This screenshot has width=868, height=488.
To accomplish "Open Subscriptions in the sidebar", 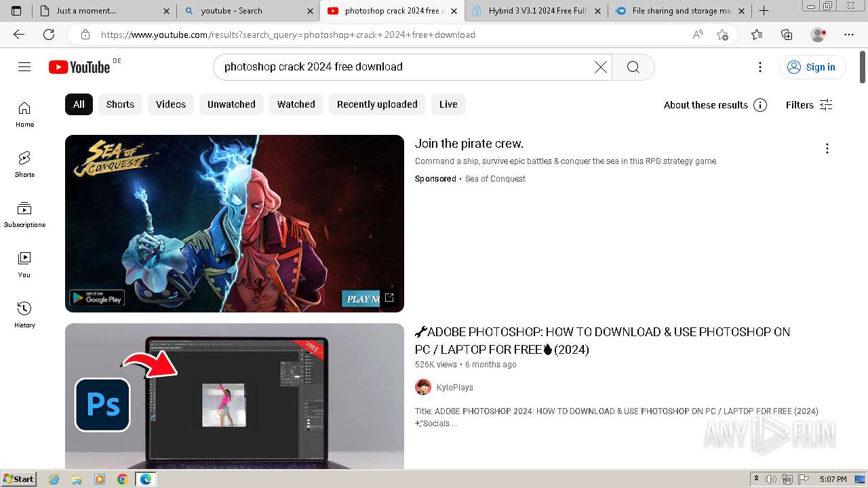I will (x=24, y=215).
